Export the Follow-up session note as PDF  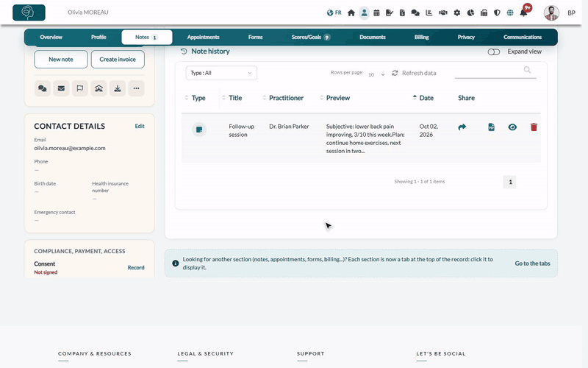coord(491,127)
